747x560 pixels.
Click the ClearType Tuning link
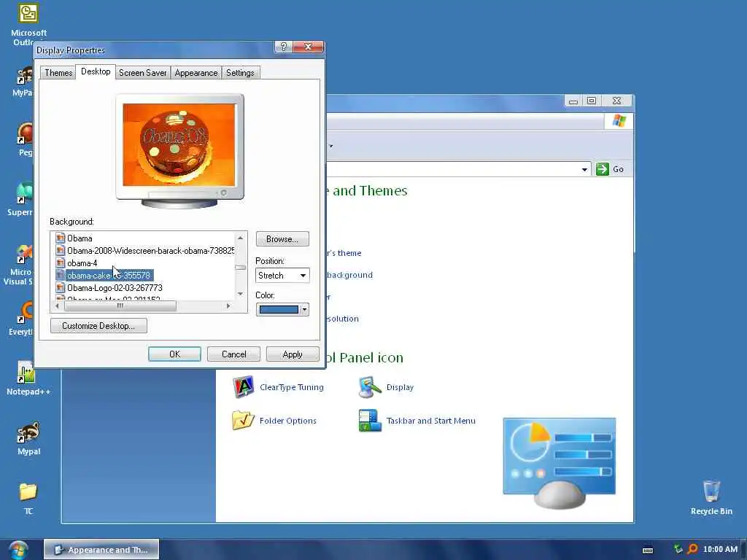pos(292,387)
